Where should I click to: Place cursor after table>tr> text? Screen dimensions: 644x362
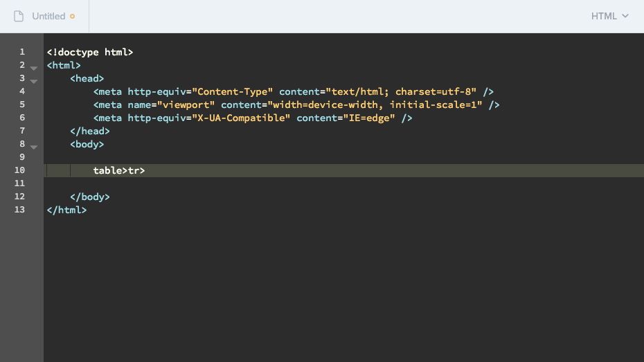145,170
